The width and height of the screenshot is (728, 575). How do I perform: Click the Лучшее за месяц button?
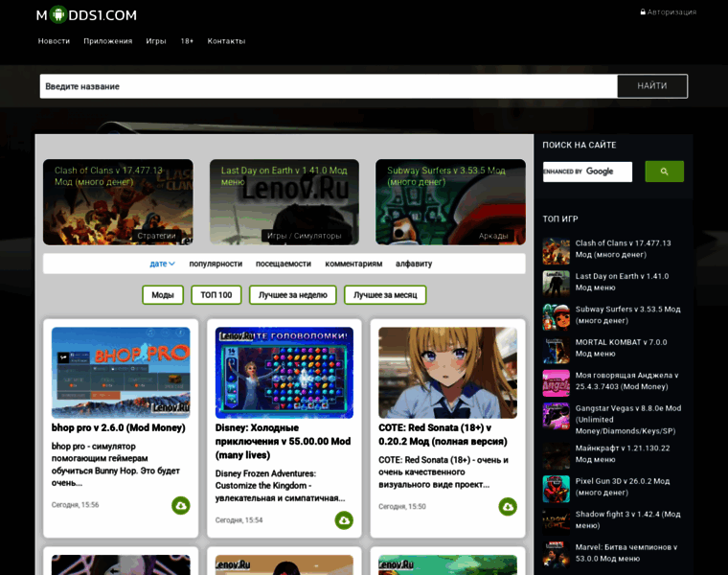click(385, 295)
